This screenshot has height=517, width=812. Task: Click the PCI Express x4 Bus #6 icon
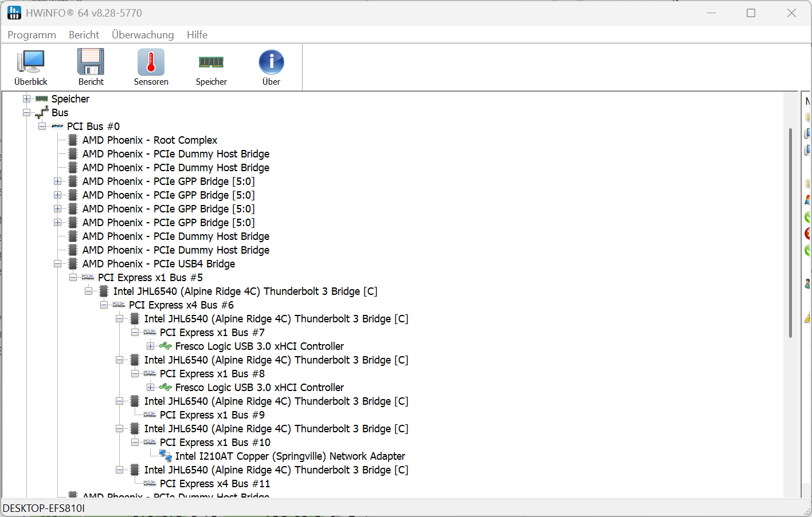(119, 305)
